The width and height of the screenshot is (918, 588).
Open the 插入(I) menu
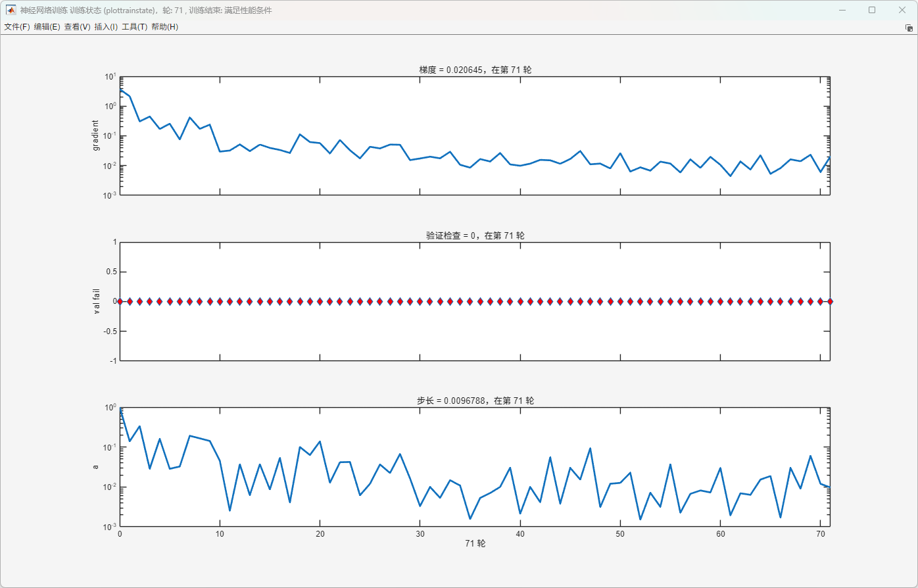(106, 27)
